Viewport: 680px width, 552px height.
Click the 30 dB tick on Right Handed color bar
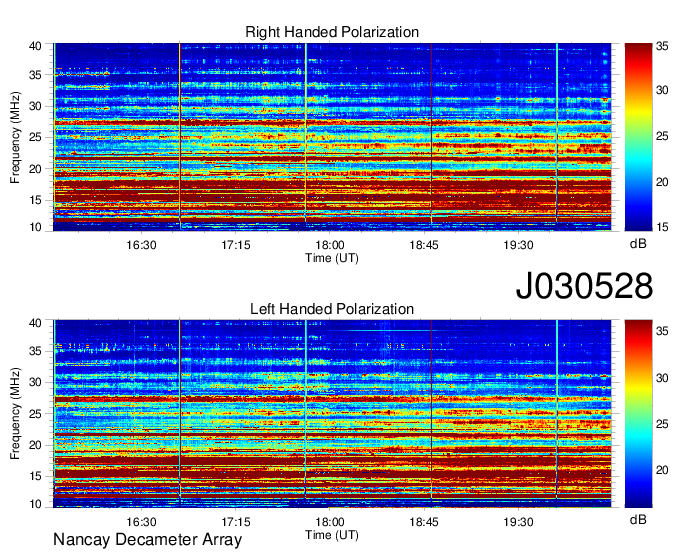[x=662, y=90]
